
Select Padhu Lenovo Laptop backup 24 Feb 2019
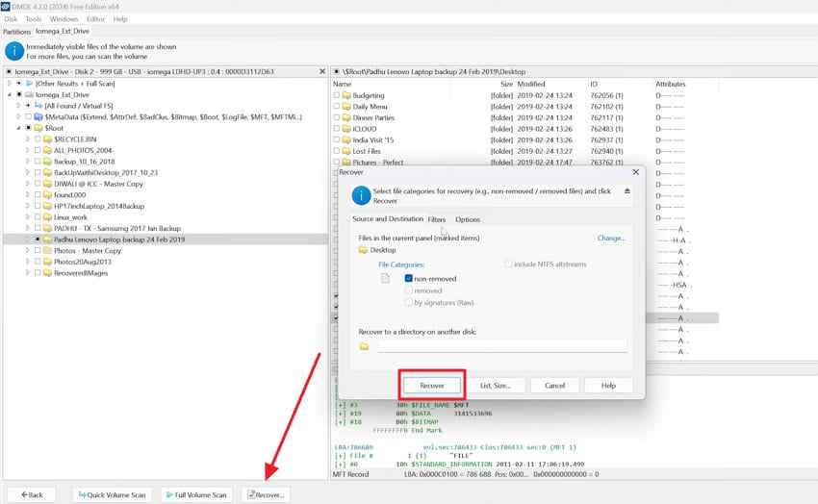point(119,239)
